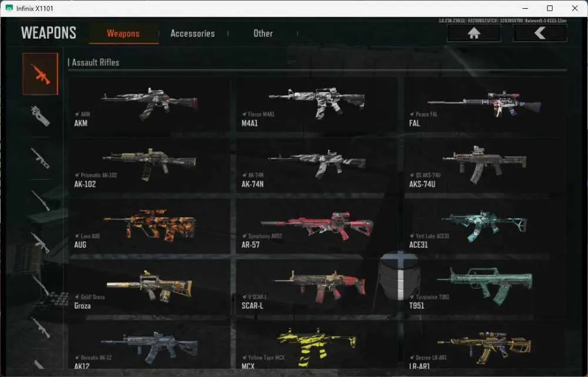The height and width of the screenshot is (377, 588).
Task: Select the orange Lava AUG rifle image
Action: coord(149,225)
